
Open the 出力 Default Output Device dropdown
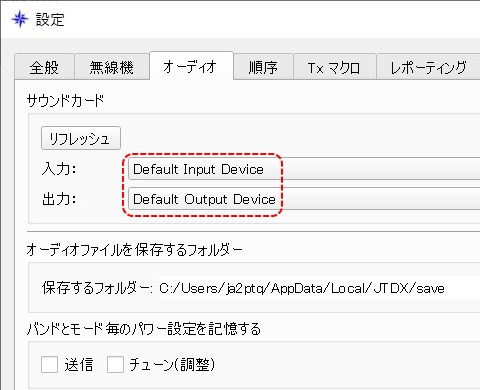[304, 199]
